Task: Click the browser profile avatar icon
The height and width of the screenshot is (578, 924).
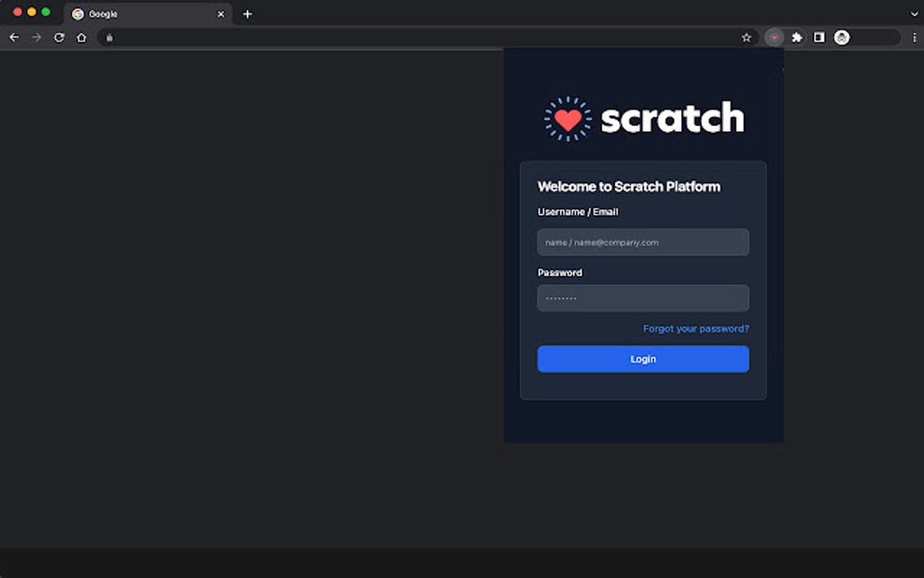Action: click(x=841, y=37)
